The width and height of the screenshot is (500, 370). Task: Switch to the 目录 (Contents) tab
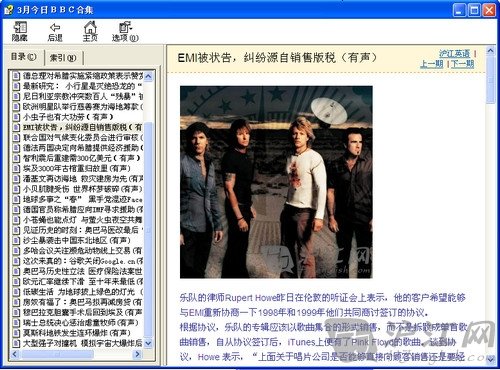pos(23,57)
